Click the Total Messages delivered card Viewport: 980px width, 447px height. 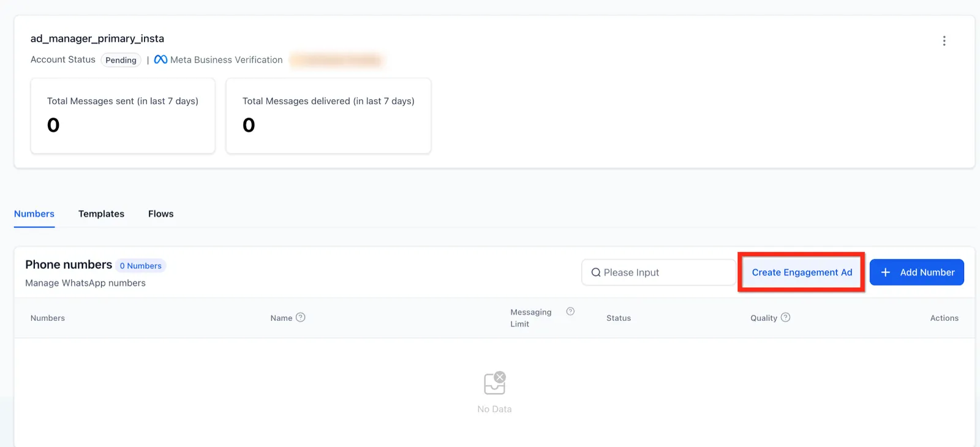[328, 116]
